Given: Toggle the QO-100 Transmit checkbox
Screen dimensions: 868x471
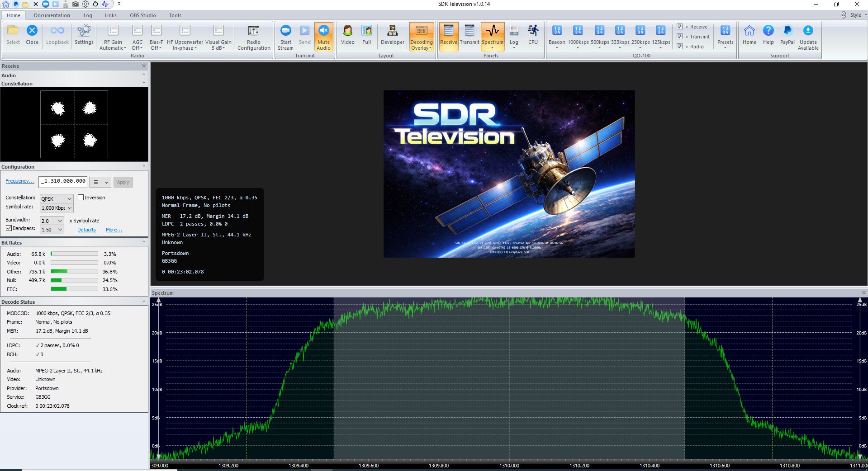Looking at the screenshot, I should 679,37.
